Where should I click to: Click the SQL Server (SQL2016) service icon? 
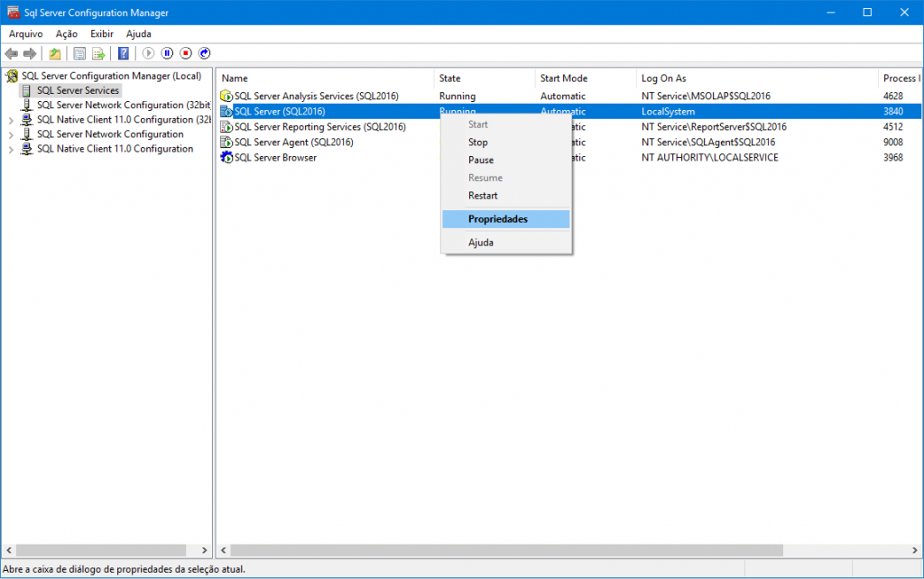coord(226,111)
